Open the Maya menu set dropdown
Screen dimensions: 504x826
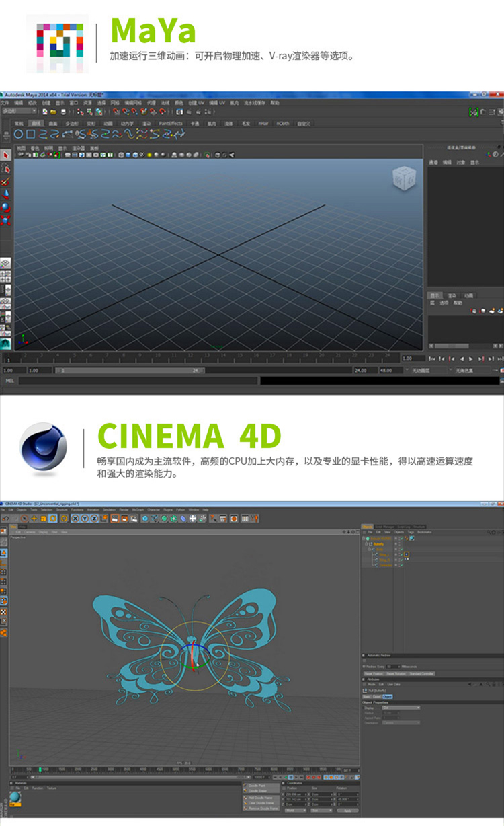[x=19, y=112]
